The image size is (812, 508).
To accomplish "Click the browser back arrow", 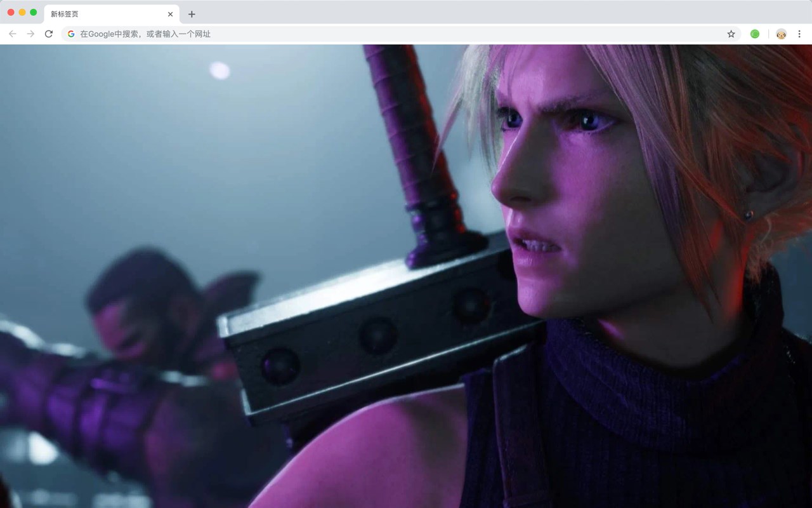I will point(13,34).
